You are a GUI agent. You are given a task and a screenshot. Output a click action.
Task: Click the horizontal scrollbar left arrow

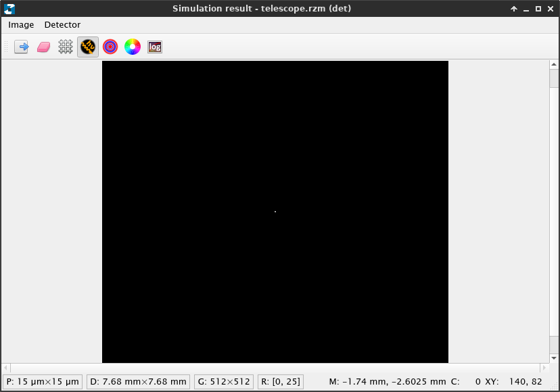[5, 368]
